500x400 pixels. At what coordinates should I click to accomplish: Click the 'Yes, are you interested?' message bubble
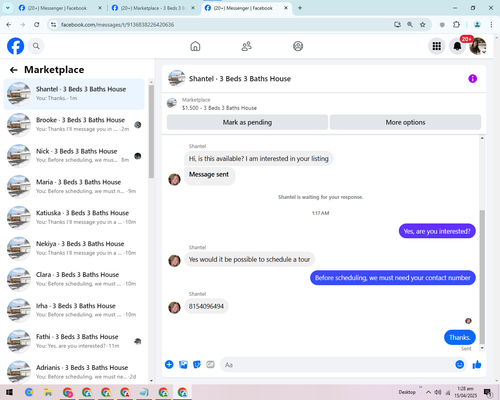point(437,231)
